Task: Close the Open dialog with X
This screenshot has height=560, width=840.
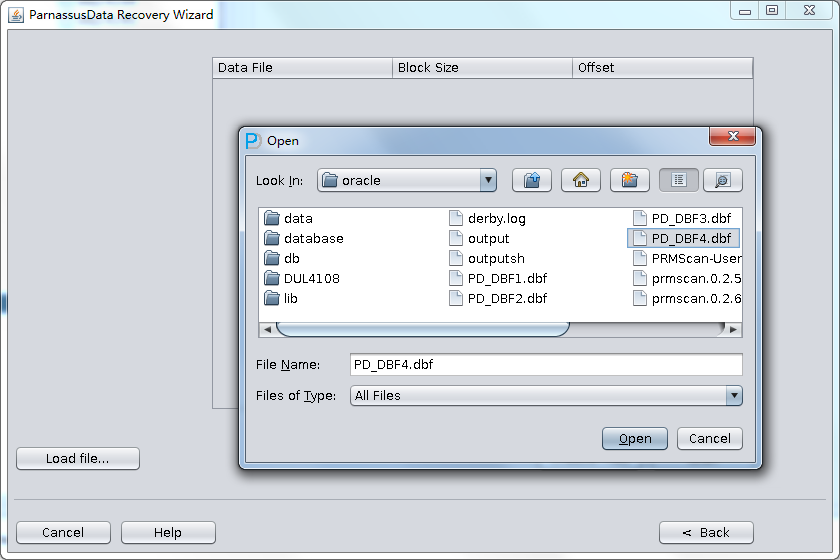Action: pyautogui.click(x=732, y=136)
